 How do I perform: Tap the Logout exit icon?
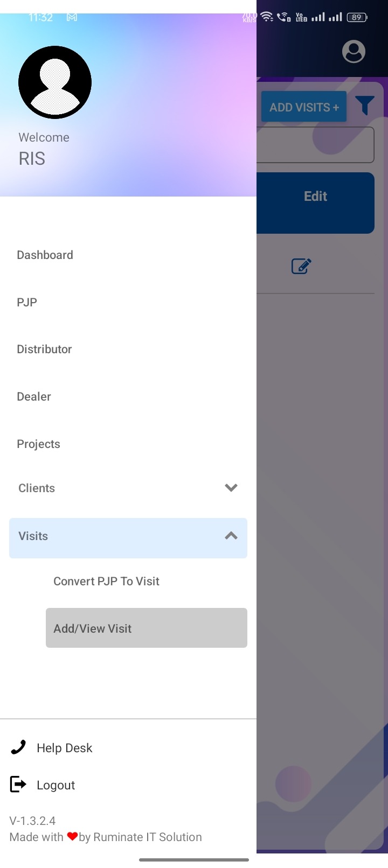18,785
